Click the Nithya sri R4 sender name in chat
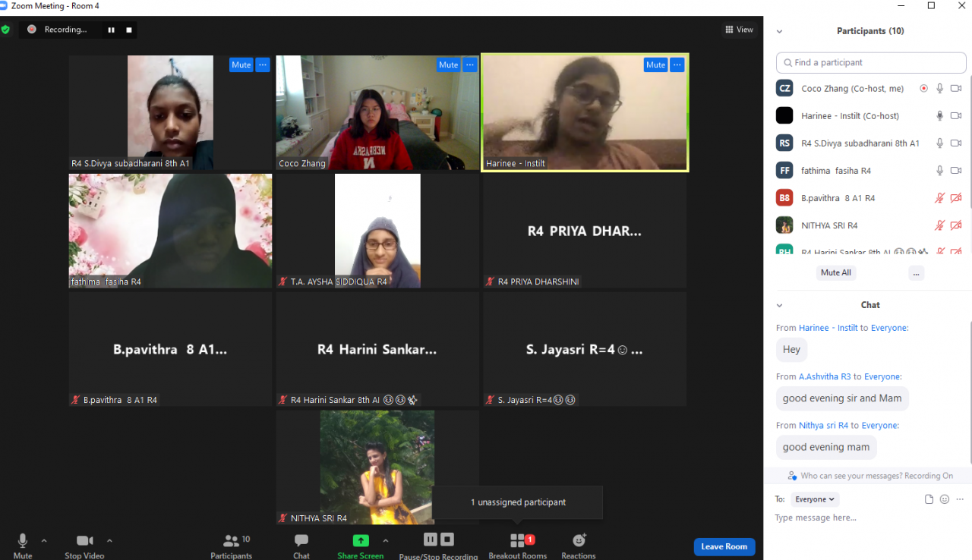The width and height of the screenshot is (972, 560). (x=823, y=425)
